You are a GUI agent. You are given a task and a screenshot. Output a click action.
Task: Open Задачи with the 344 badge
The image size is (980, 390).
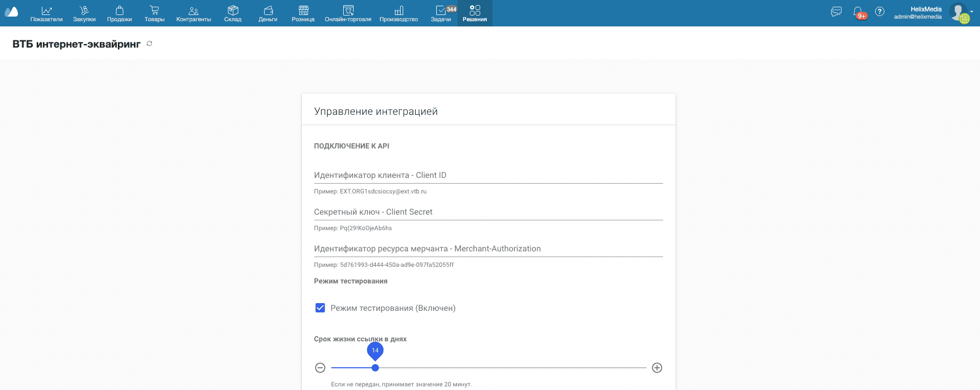pyautogui.click(x=441, y=13)
